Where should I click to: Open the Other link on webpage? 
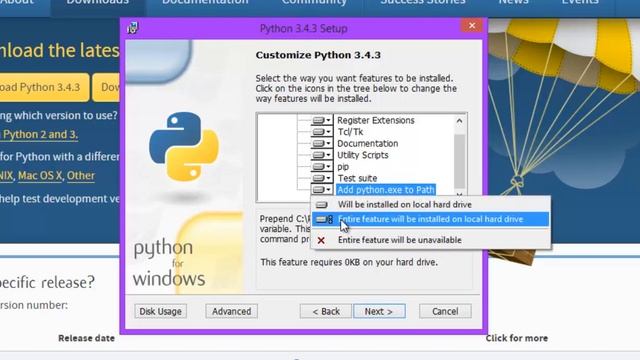pos(81,176)
